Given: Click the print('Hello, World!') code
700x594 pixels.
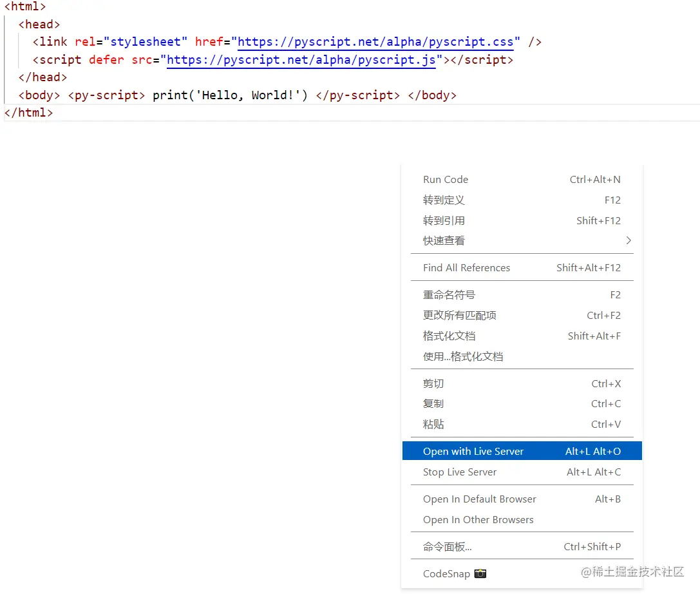Looking at the screenshot, I should (231, 95).
